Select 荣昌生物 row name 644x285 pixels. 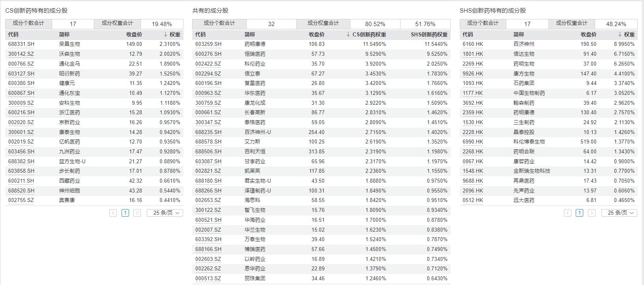69,44
